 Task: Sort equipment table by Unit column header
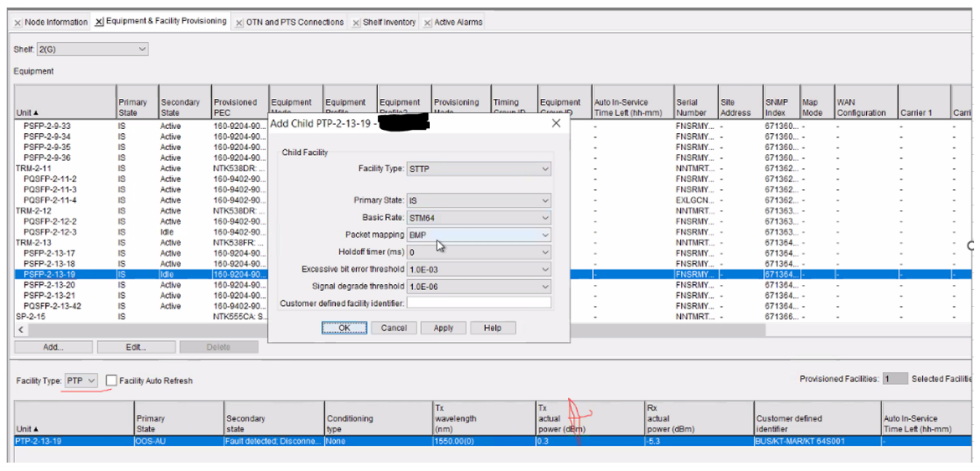(65, 102)
